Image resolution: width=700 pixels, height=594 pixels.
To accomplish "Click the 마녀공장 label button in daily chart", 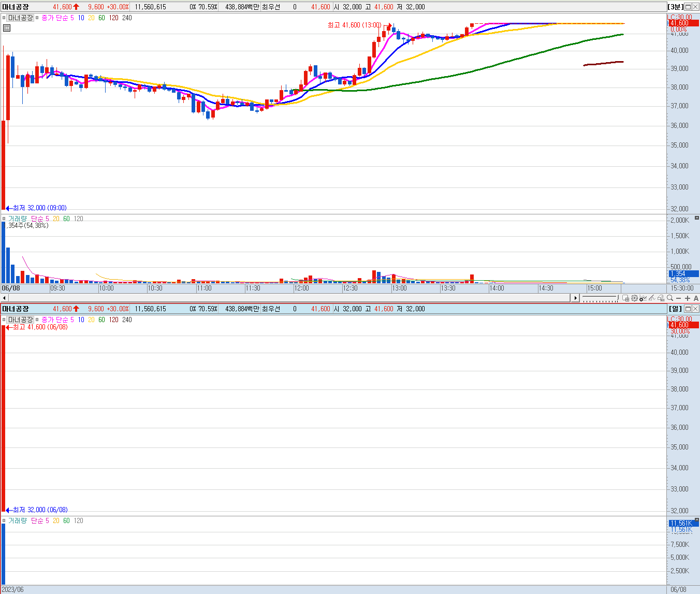I will click(x=20, y=320).
